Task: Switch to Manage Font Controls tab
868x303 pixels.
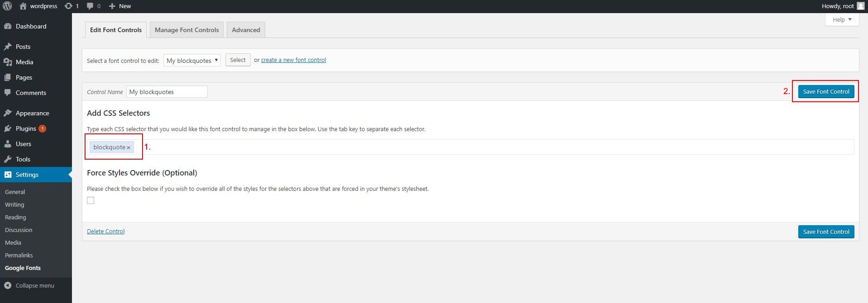Action: tap(187, 30)
